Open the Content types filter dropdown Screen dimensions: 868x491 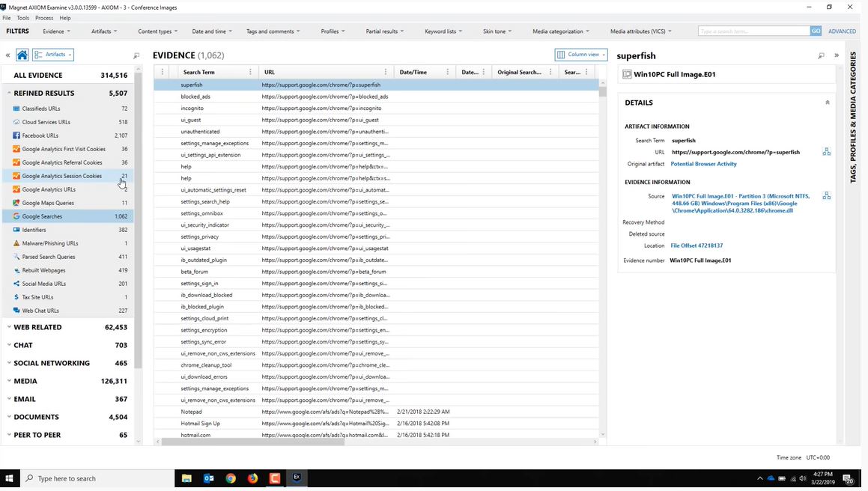(x=158, y=31)
